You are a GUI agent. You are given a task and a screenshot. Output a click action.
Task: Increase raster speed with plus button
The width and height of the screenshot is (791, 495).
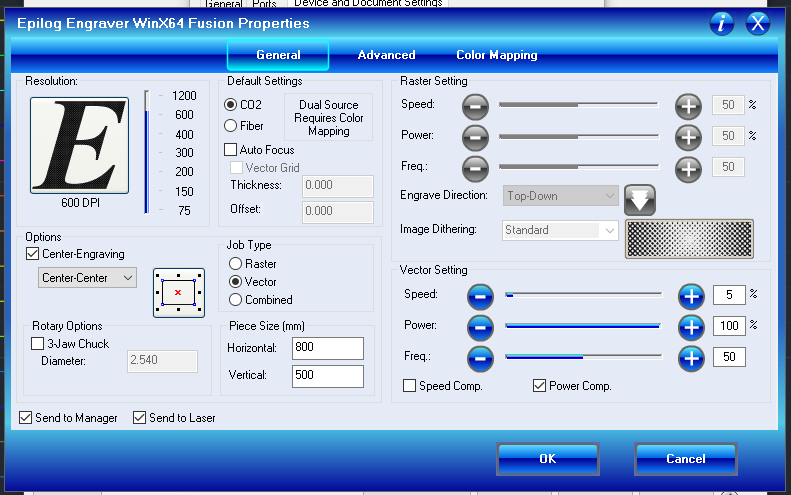pos(689,106)
